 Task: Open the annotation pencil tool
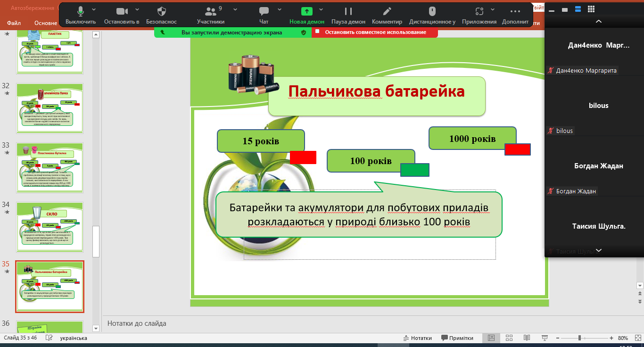pyautogui.click(x=387, y=11)
